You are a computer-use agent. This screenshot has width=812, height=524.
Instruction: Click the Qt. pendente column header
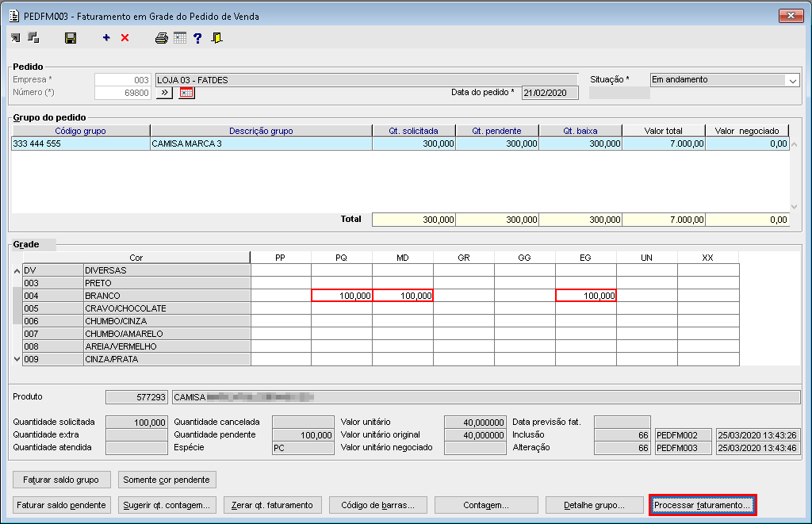[x=496, y=131]
